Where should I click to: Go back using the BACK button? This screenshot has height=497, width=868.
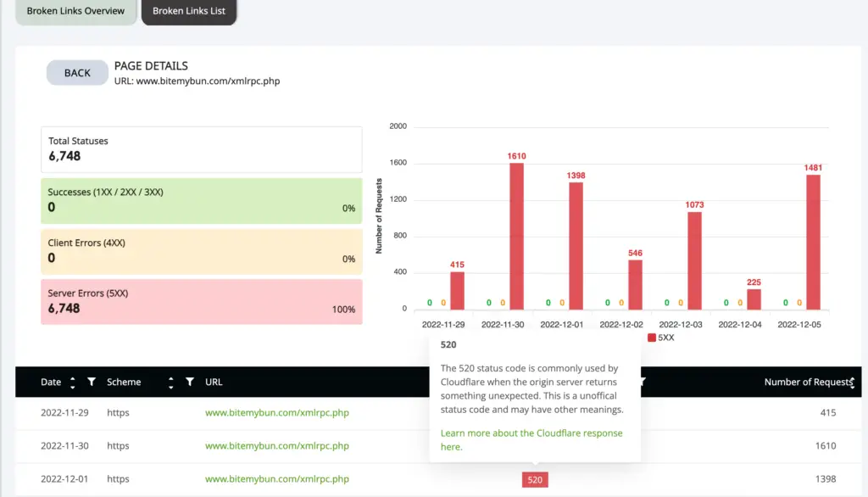pos(77,73)
